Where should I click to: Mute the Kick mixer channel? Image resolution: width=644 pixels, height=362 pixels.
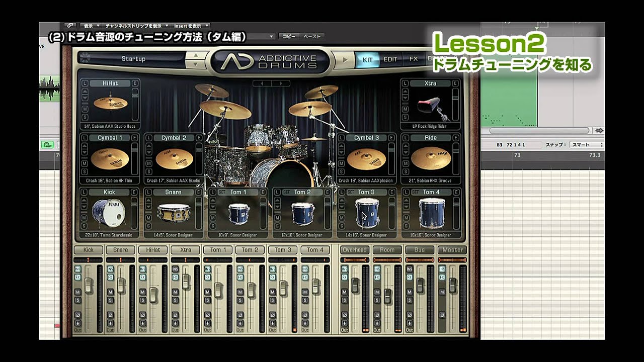pyautogui.click(x=78, y=292)
